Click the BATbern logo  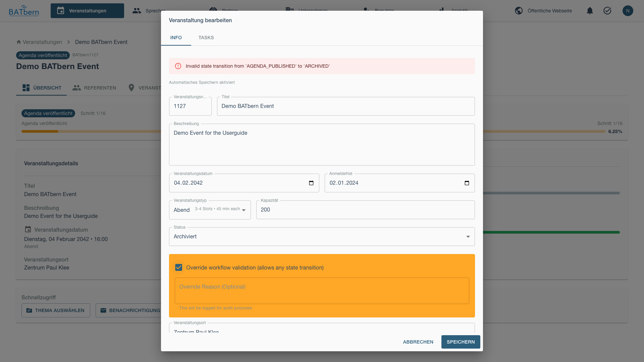click(x=24, y=11)
